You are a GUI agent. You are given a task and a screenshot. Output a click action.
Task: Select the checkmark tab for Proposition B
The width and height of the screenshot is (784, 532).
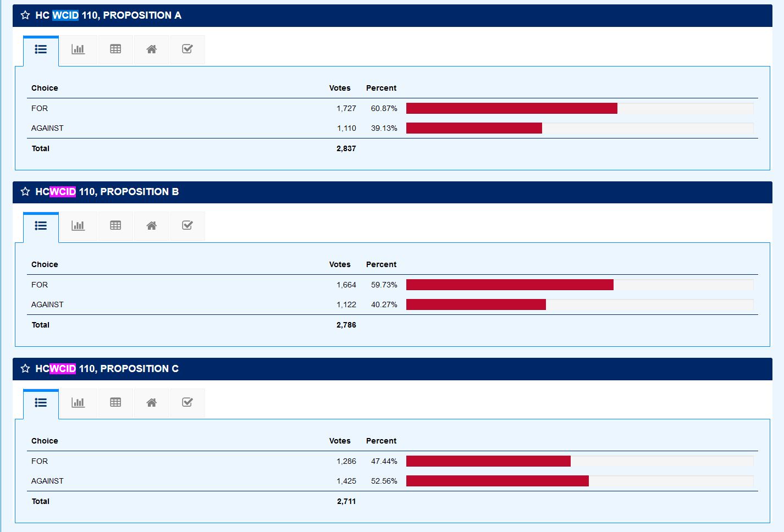click(187, 226)
